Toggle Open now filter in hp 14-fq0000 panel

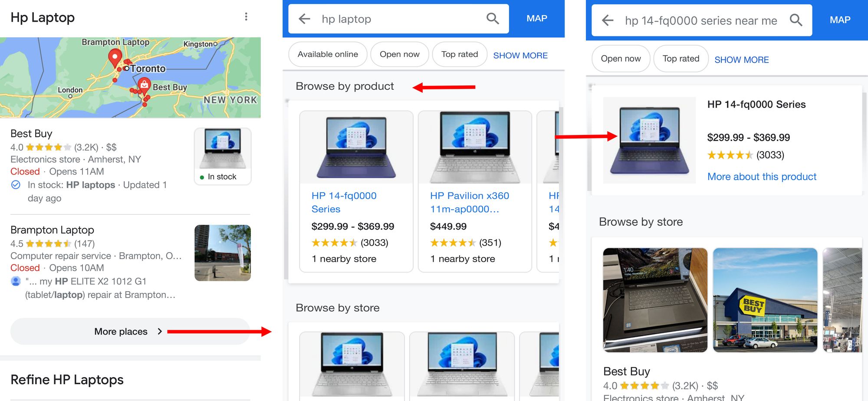[621, 59]
